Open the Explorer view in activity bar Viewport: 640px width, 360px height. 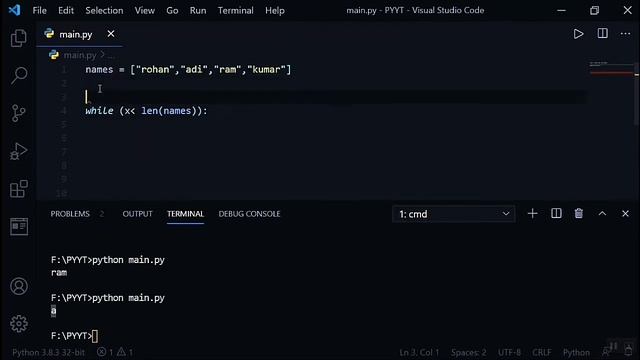pos(19,38)
